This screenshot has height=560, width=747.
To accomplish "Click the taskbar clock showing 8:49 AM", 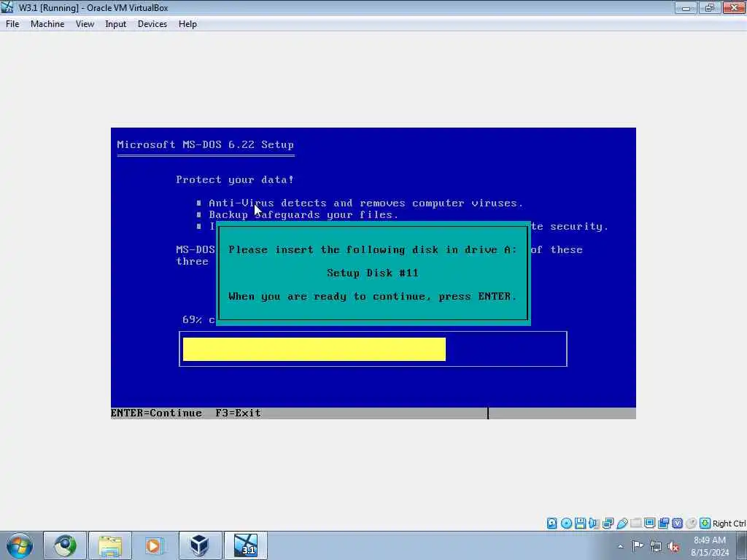I will (709, 546).
